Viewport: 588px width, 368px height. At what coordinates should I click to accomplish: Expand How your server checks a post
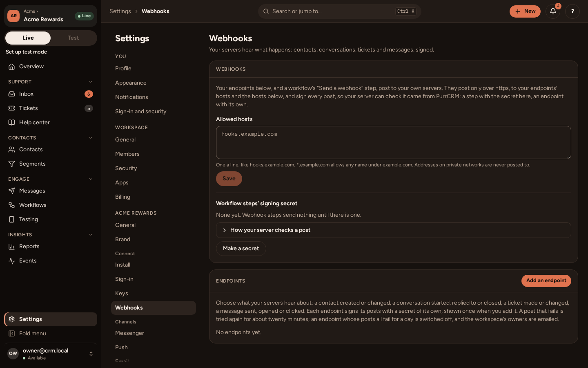pos(393,230)
